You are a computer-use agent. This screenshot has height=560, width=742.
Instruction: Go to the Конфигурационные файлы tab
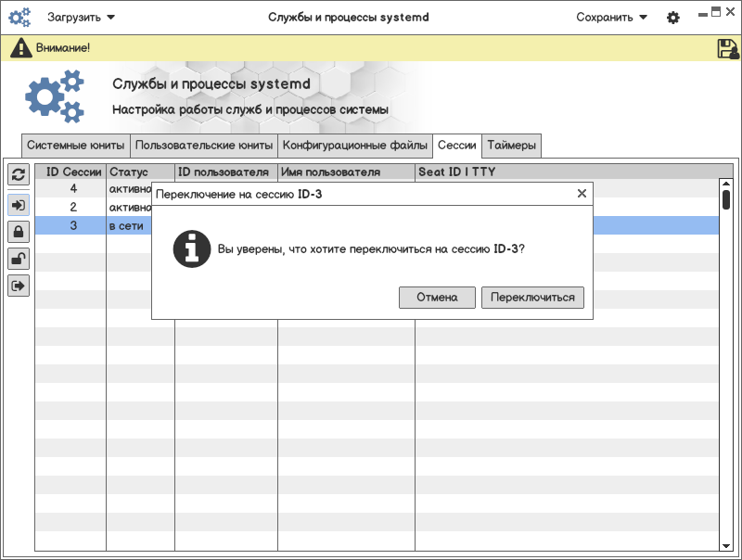[x=355, y=146]
